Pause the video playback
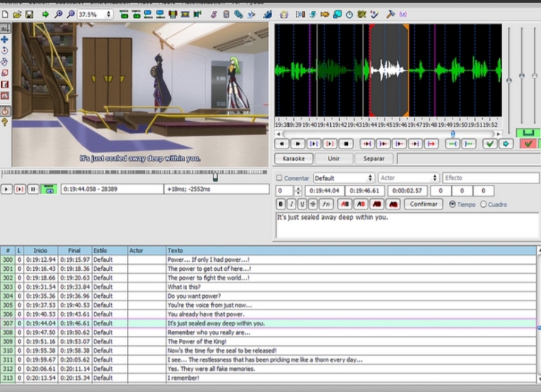 (x=33, y=189)
